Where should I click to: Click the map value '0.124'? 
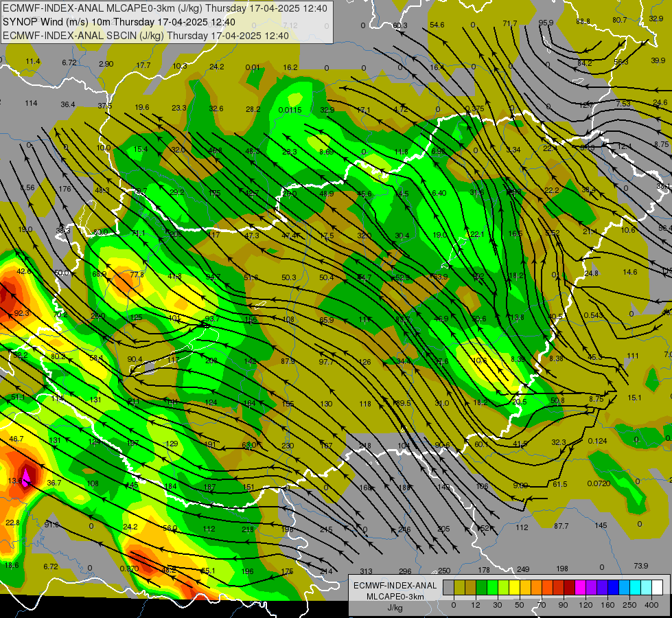[x=597, y=441]
